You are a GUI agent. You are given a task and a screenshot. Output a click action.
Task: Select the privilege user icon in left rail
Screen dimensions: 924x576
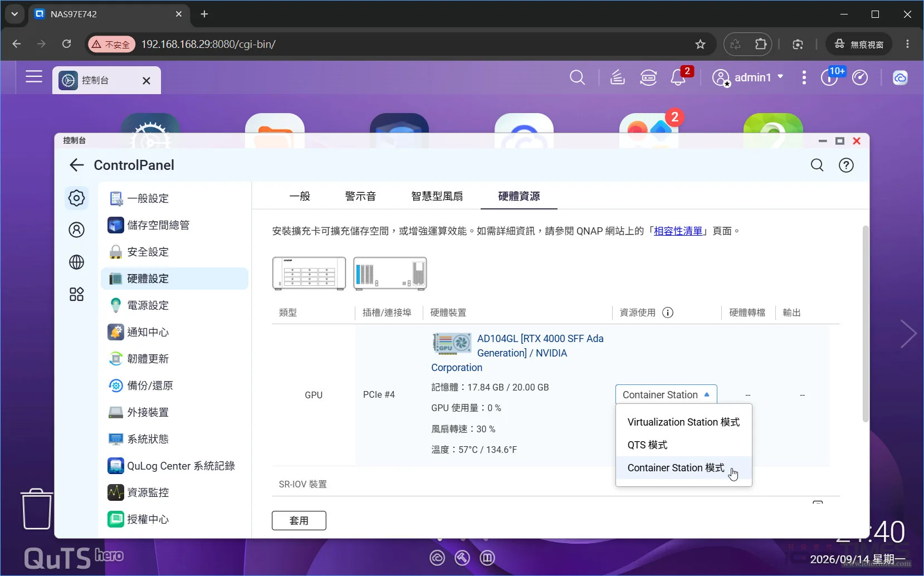[x=76, y=230]
